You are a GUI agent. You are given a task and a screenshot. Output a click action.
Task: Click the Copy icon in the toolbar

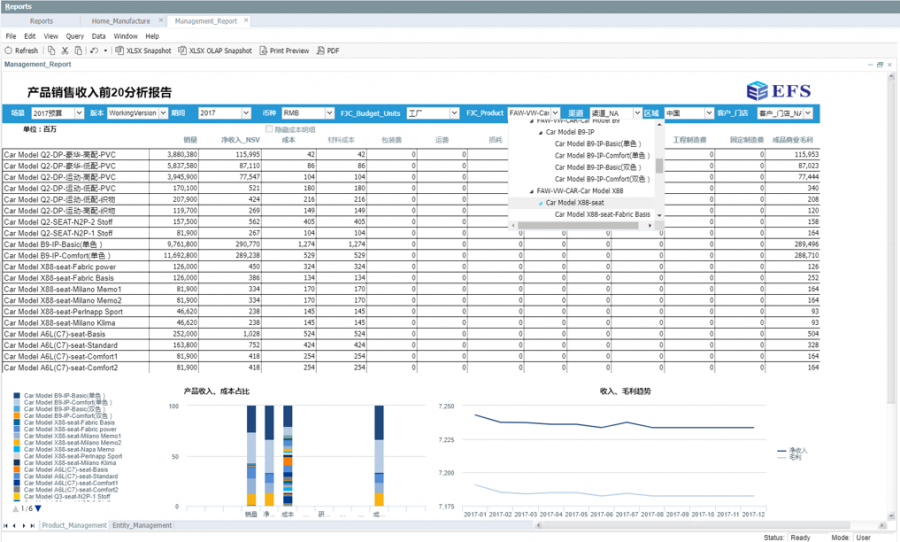pos(51,51)
